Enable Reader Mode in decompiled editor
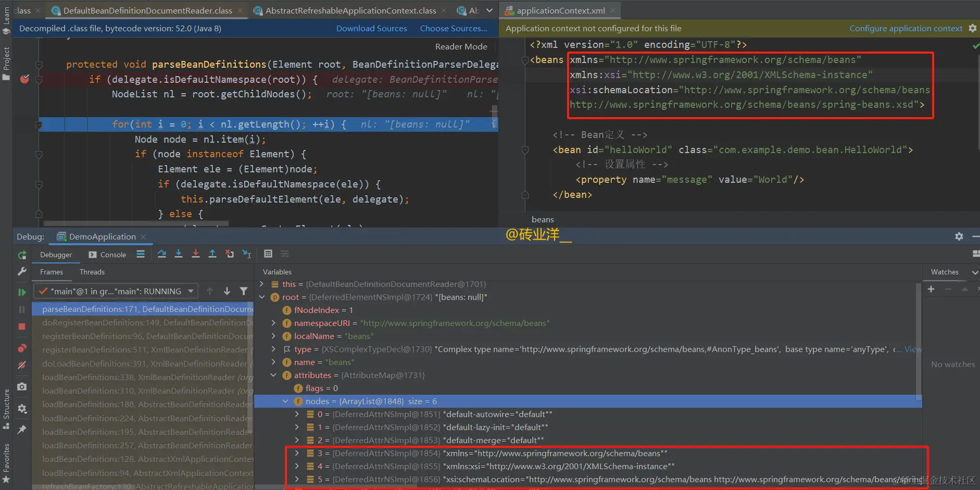Viewport: 980px width, 490px height. pos(461,46)
